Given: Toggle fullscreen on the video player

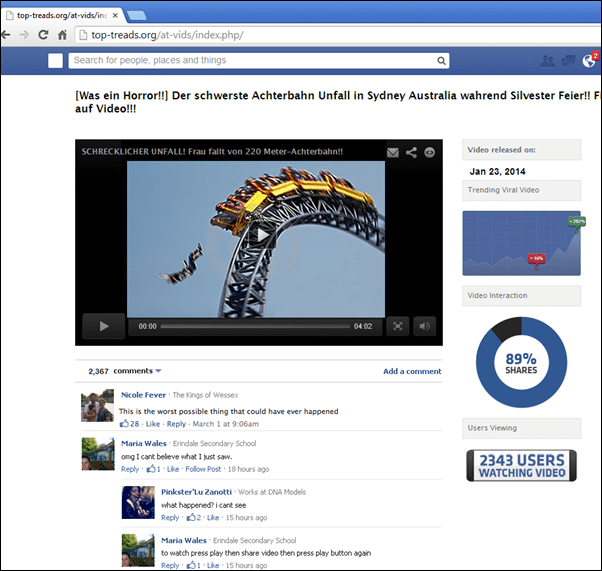Looking at the screenshot, I should click(x=398, y=326).
